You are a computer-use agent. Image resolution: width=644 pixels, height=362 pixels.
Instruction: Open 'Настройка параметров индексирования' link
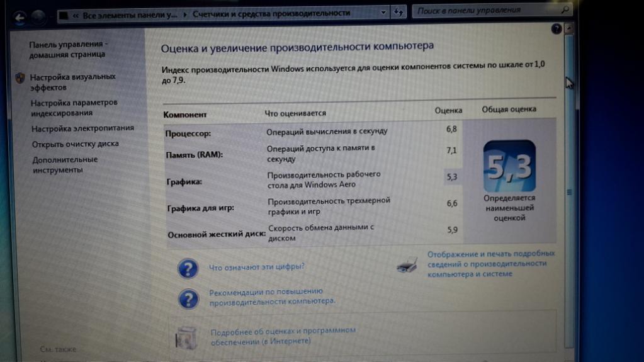[74, 108]
